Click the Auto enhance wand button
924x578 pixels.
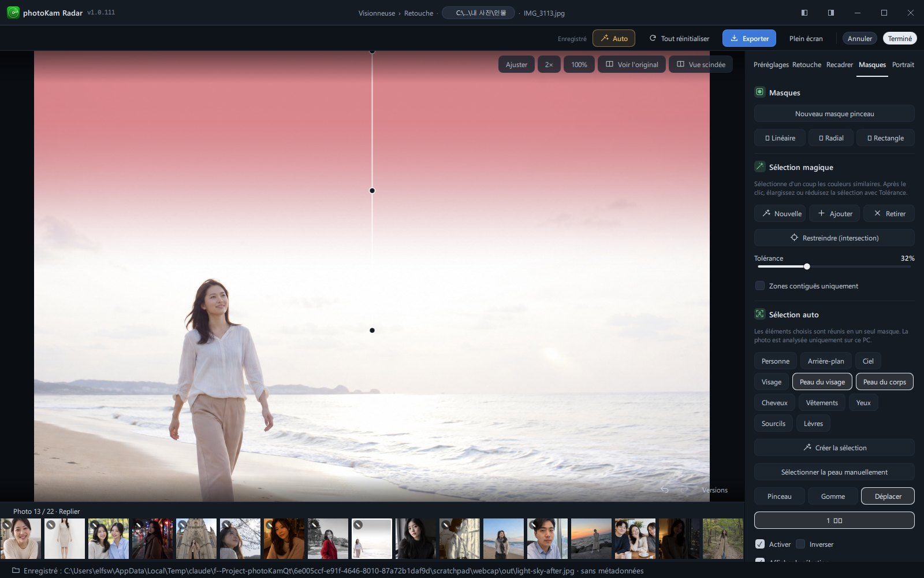[x=614, y=39]
